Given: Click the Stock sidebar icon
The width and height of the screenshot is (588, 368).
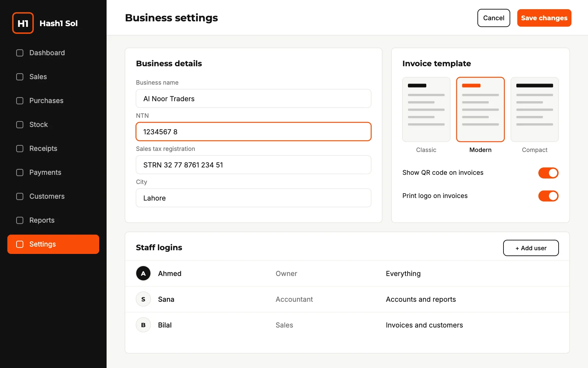Looking at the screenshot, I should (x=20, y=125).
